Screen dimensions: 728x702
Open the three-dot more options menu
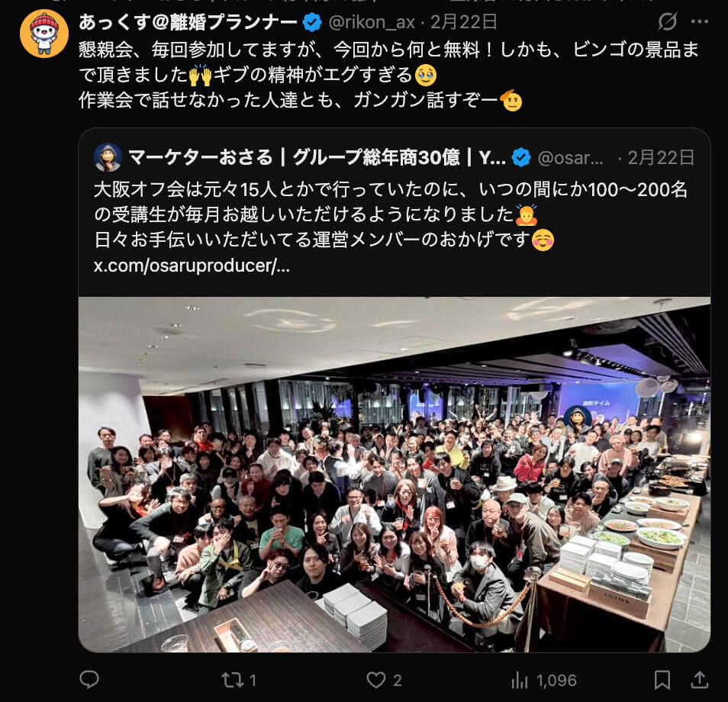[700, 21]
